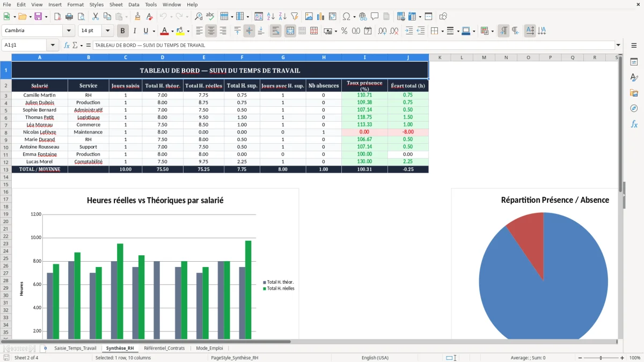Open the Font Size dropdown list
Screen dimensions: 644x362
[108, 31]
